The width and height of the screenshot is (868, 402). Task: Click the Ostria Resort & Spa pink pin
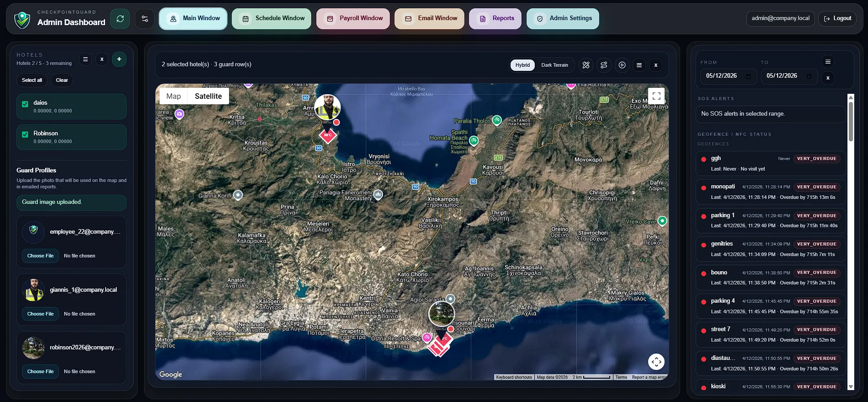coord(427,338)
